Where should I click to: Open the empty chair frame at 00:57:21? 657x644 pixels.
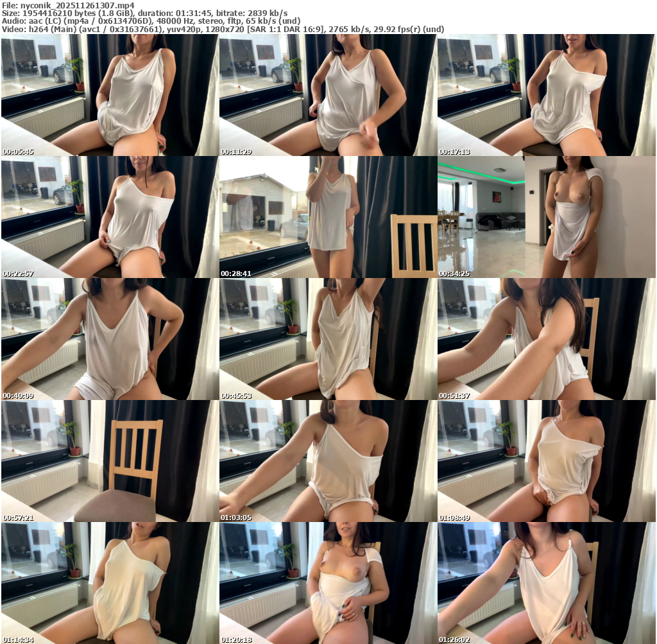coord(110,461)
